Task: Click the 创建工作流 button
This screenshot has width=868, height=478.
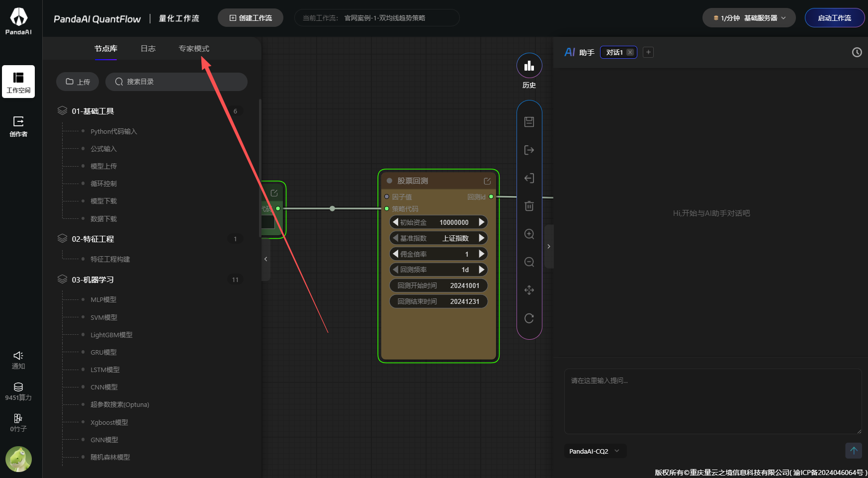Action: pyautogui.click(x=251, y=18)
